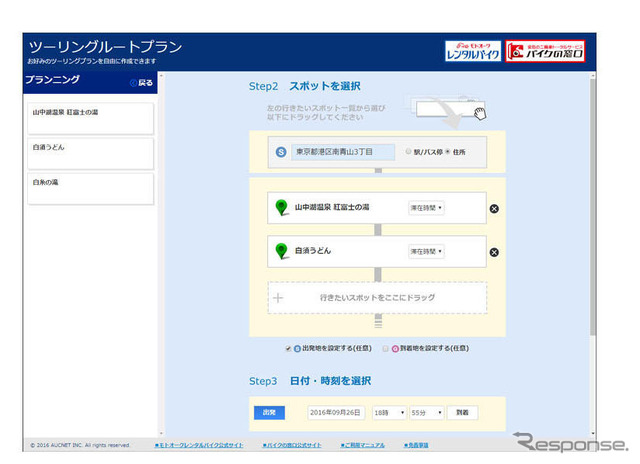Click the blue S start point icon
Screen dimensions: 640x464
coord(281,152)
